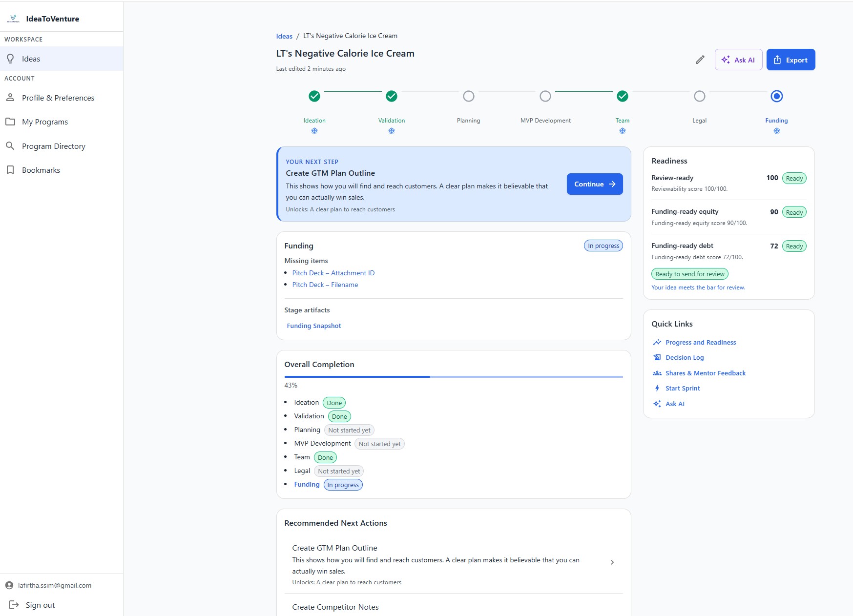Click the lightning bolt icon next to Start Sprint
The height and width of the screenshot is (616, 853).
pyautogui.click(x=657, y=388)
